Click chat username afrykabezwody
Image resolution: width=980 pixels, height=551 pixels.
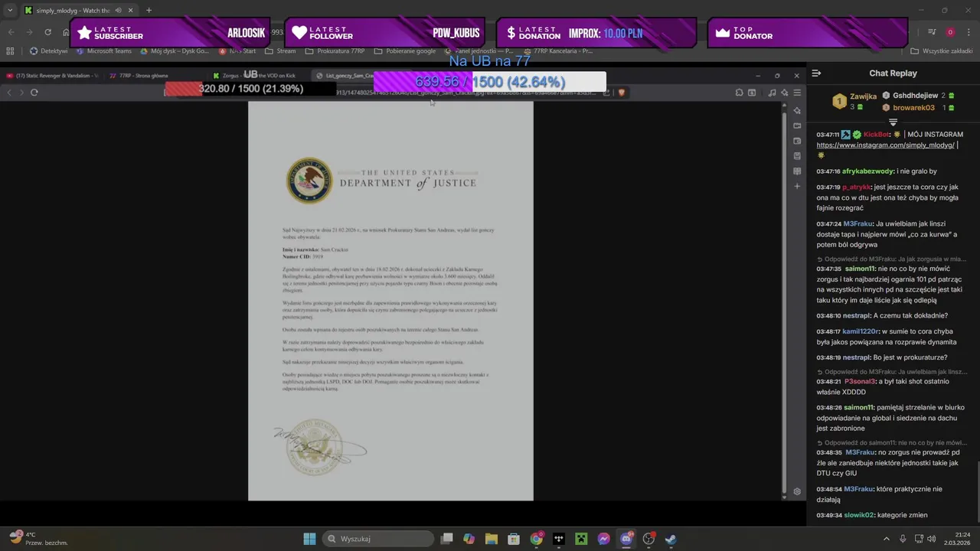(x=868, y=171)
